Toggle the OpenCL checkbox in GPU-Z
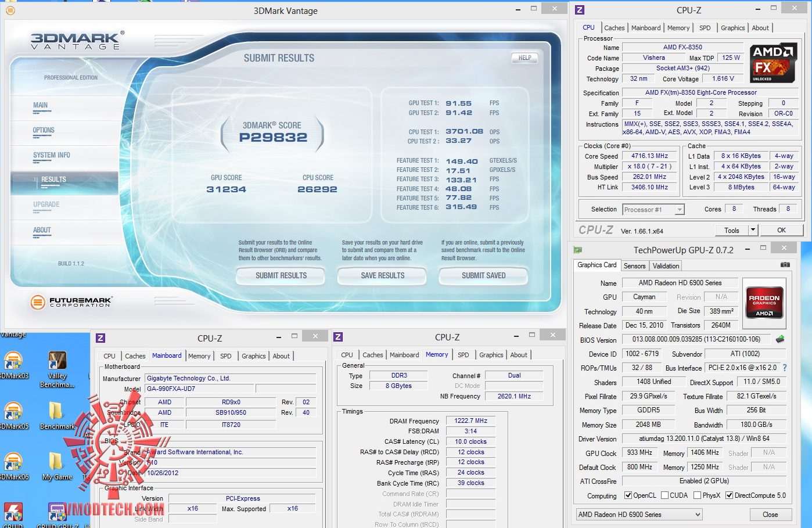812x528 pixels. (x=628, y=495)
